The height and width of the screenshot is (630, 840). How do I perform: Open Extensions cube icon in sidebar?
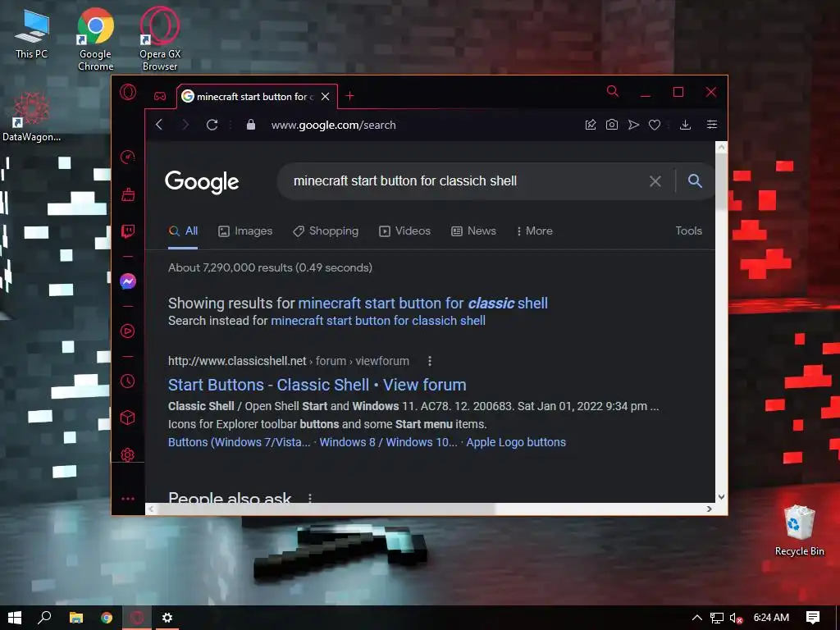[127, 418]
